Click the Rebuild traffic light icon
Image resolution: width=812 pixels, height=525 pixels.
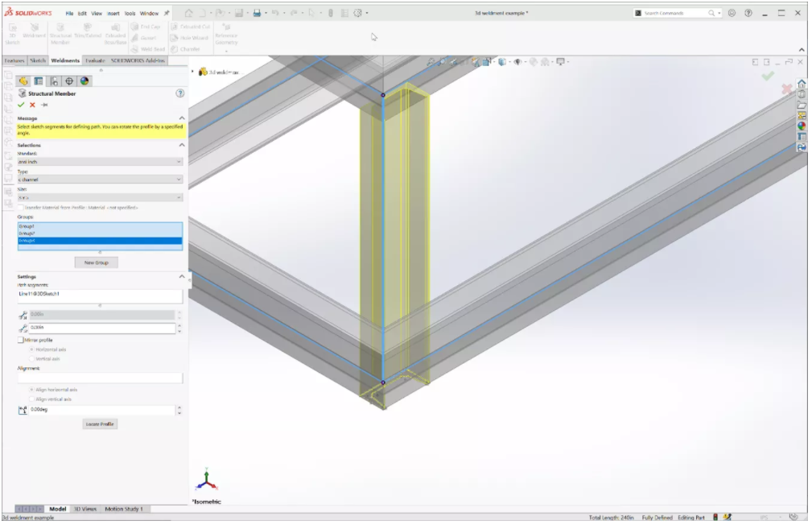click(331, 13)
